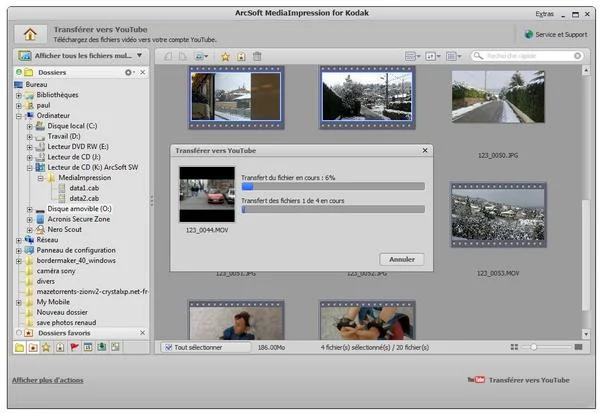Select the Dossiers radio button
The width and height of the screenshot is (600, 413).
pos(19,72)
